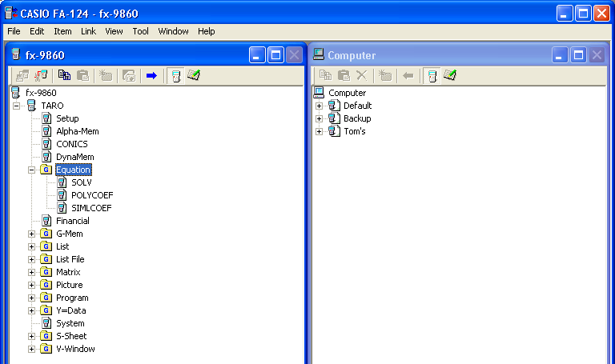Viewport: 615px width, 364px height.
Task: Expand the Tom's image node
Action: 319,132
